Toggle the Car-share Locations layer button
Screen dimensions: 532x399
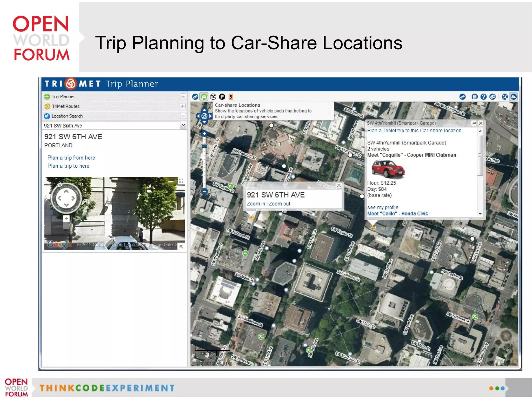(204, 97)
